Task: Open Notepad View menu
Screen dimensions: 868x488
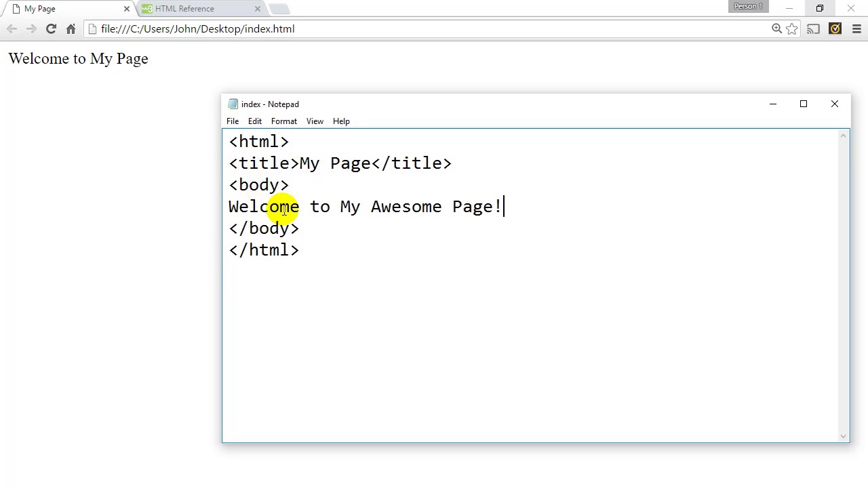Action: tap(315, 121)
